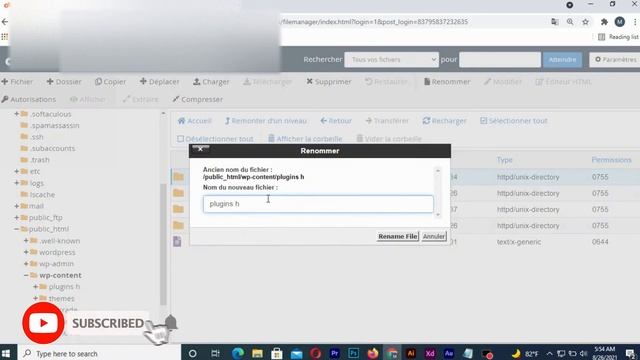
Task: Click the dialog scrollbar up arrow
Action: tap(438, 171)
